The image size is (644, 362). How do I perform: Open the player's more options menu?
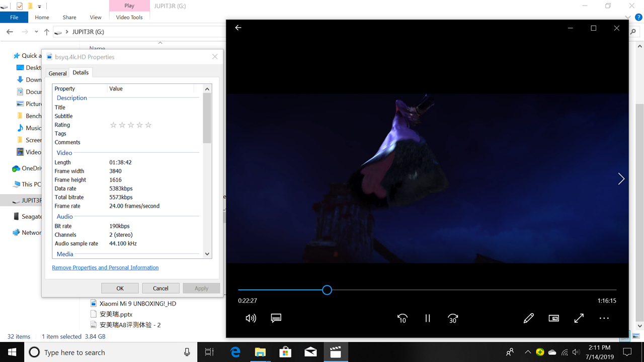point(604,318)
